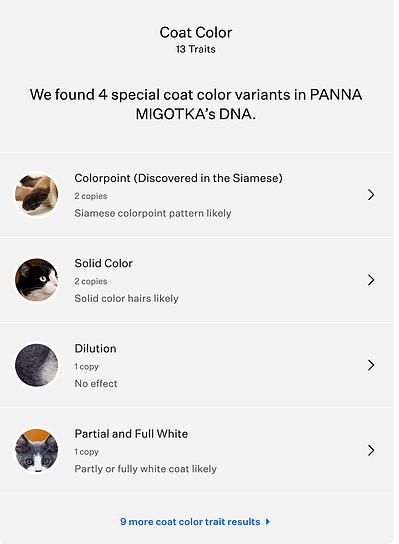Select the Partial and Full White title
This screenshot has height=544, width=399.
131,434
